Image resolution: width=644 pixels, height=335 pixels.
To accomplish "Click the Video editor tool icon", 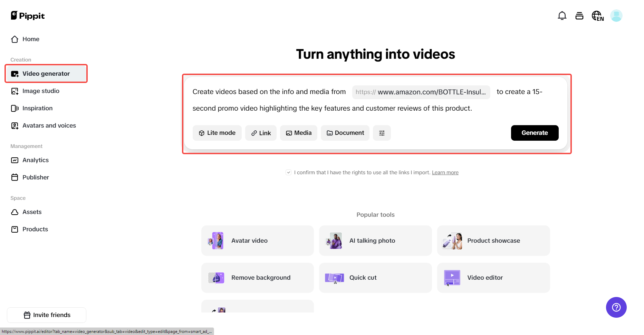I will tap(452, 278).
